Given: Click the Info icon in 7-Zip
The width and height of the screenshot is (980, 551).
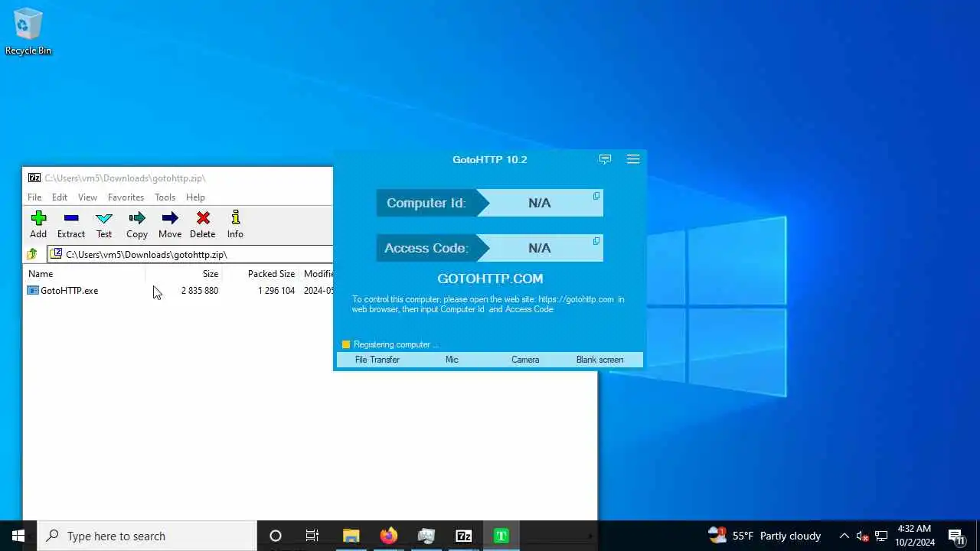Looking at the screenshot, I should tap(235, 218).
